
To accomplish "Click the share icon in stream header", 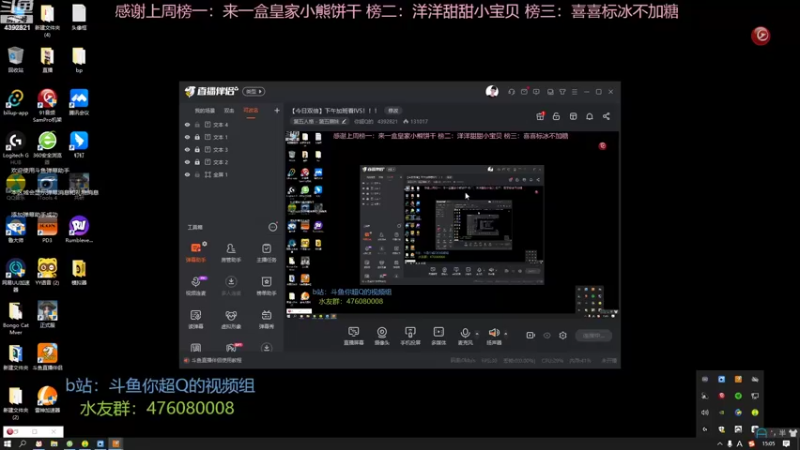I will (606, 116).
